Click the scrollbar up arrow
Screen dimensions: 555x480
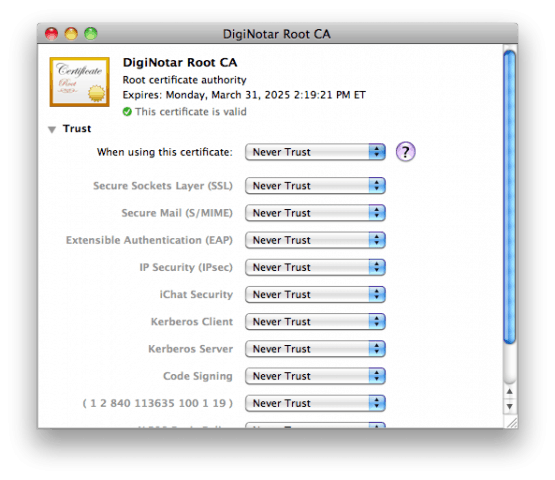pos(510,392)
